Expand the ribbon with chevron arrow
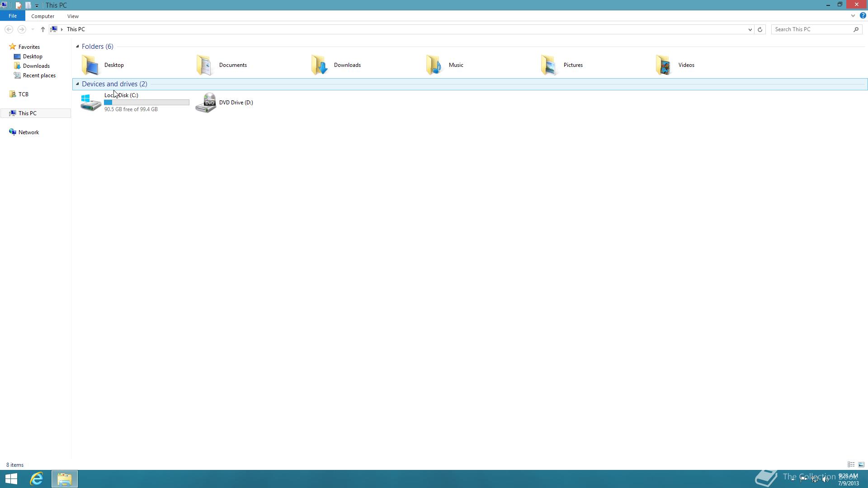Screen dimensions: 868x488 [853, 16]
